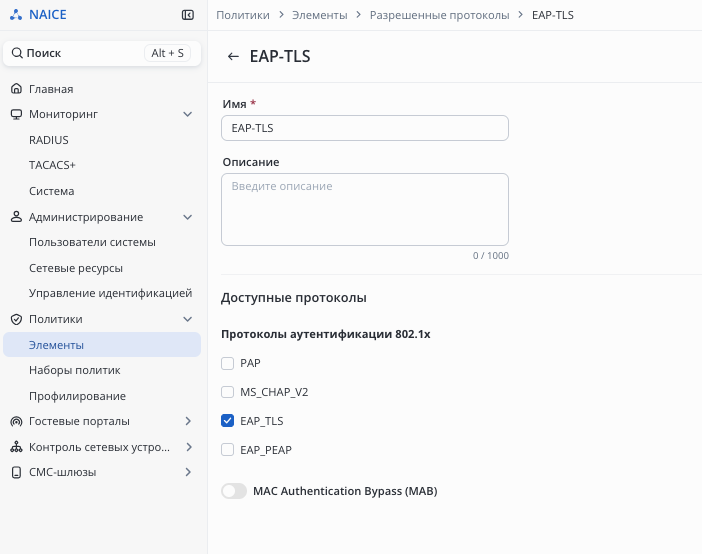This screenshot has height=554, width=702.
Task: Expand the Гостевые порталы chevron
Action: (187, 421)
